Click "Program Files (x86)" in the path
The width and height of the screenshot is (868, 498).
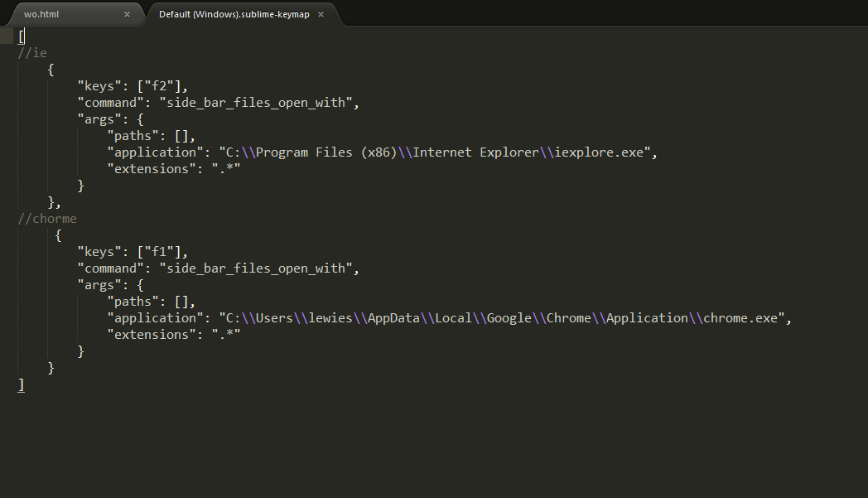(x=326, y=152)
